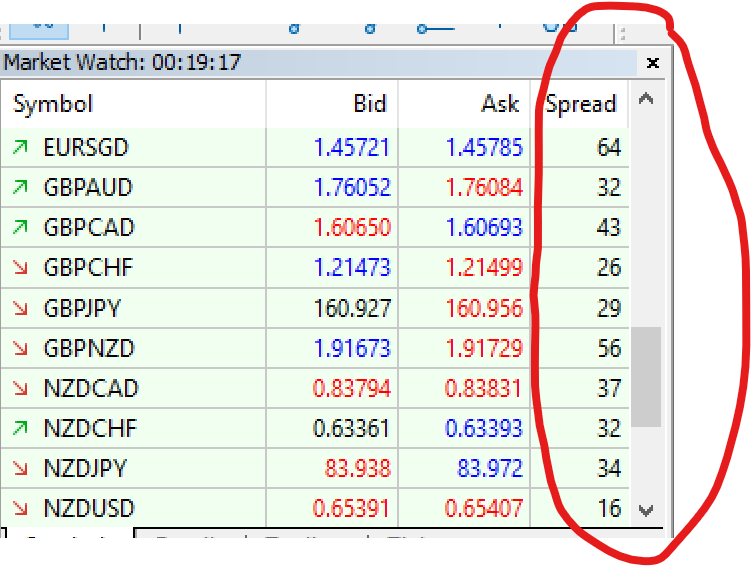Image resolution: width=751 pixels, height=566 pixels.
Task: Click the EURSGD bid 1.45721
Action: coord(352,147)
